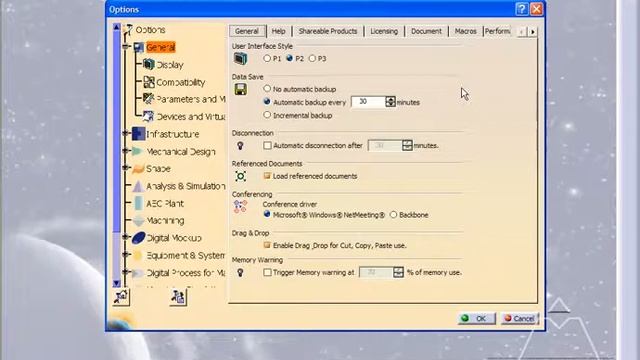Expand the Equipment & Systems node
Viewport: 640px width, 360px height.
pyautogui.click(x=125, y=255)
